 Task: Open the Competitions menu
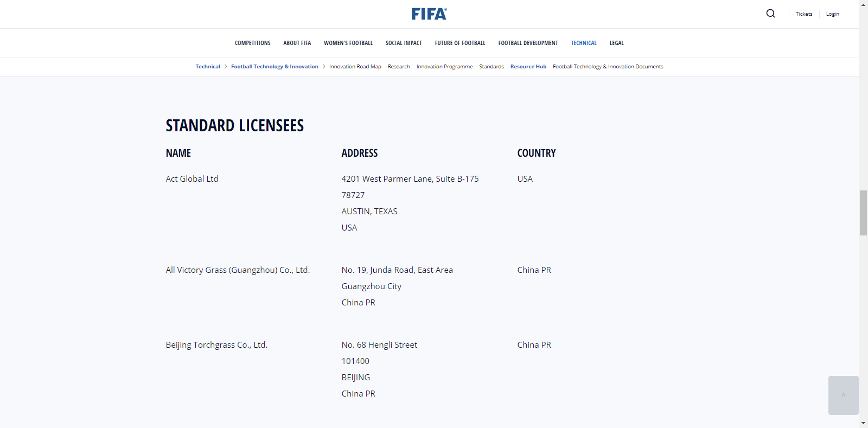[x=252, y=43]
